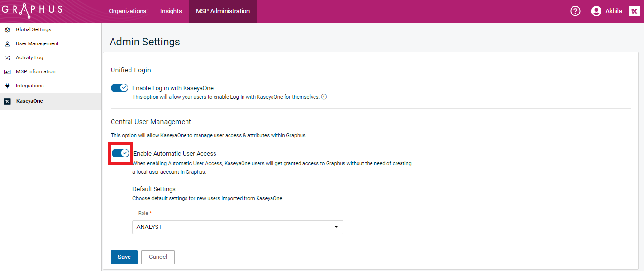Click the Role dropdown arrow

(x=336, y=227)
